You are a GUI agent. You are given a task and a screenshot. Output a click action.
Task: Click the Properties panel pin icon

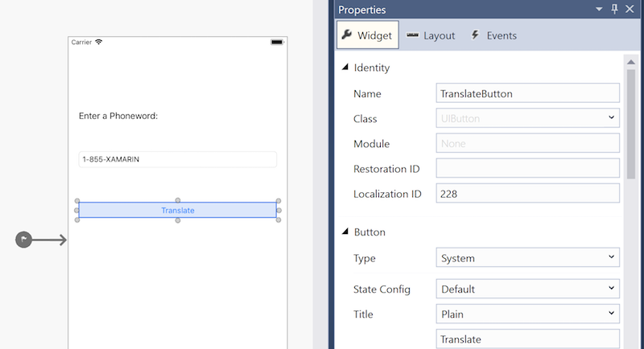click(x=615, y=10)
